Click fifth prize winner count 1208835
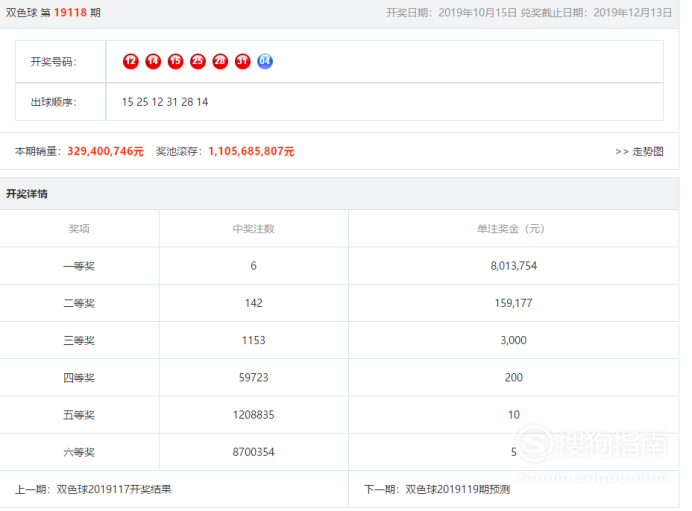 [x=254, y=414]
